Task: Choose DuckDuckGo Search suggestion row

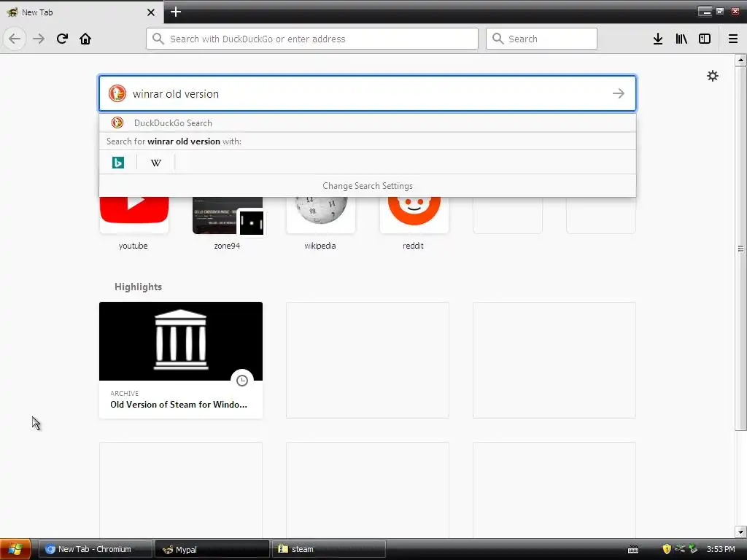Action: 368,122
